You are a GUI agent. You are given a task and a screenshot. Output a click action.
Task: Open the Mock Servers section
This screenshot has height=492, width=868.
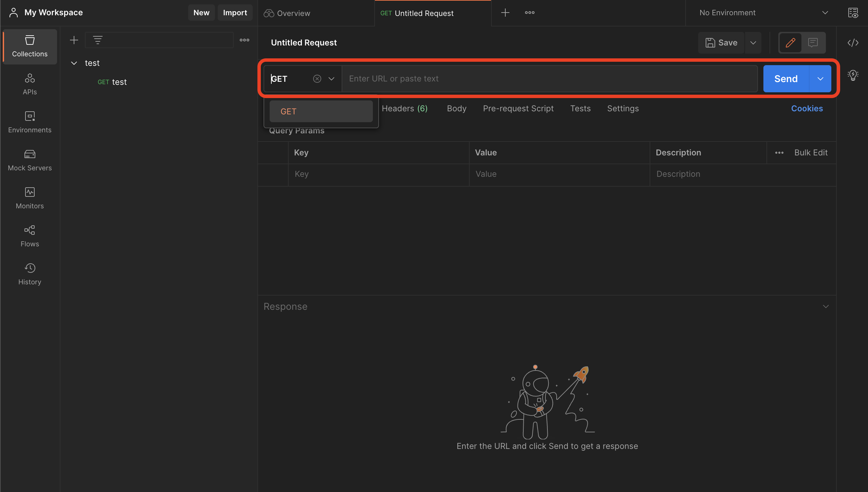pos(30,160)
